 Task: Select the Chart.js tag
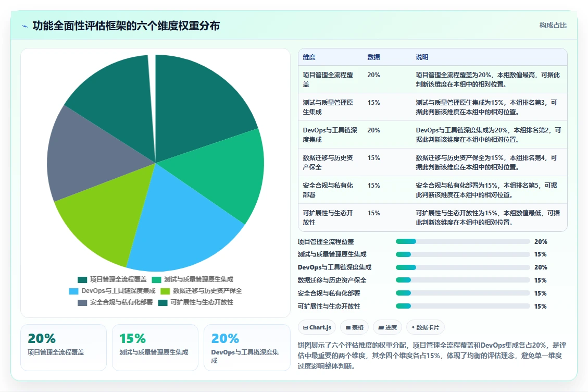click(x=317, y=327)
